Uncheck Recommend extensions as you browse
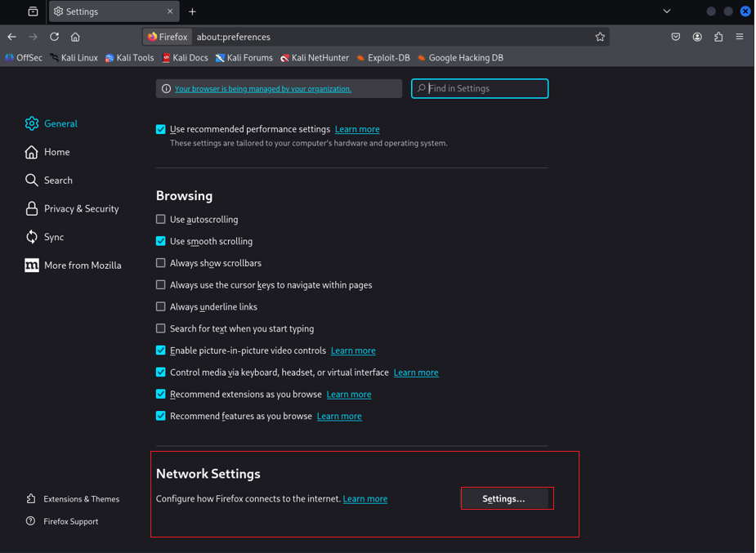 coord(160,394)
